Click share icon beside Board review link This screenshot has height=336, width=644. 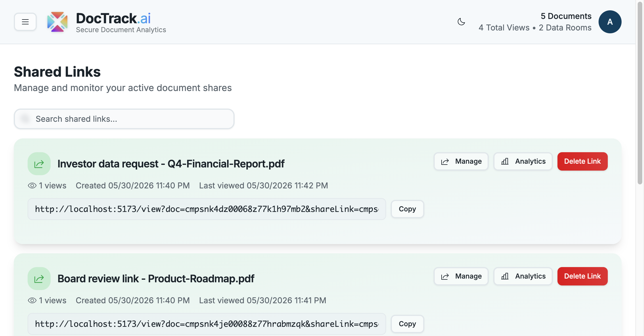pos(39,279)
